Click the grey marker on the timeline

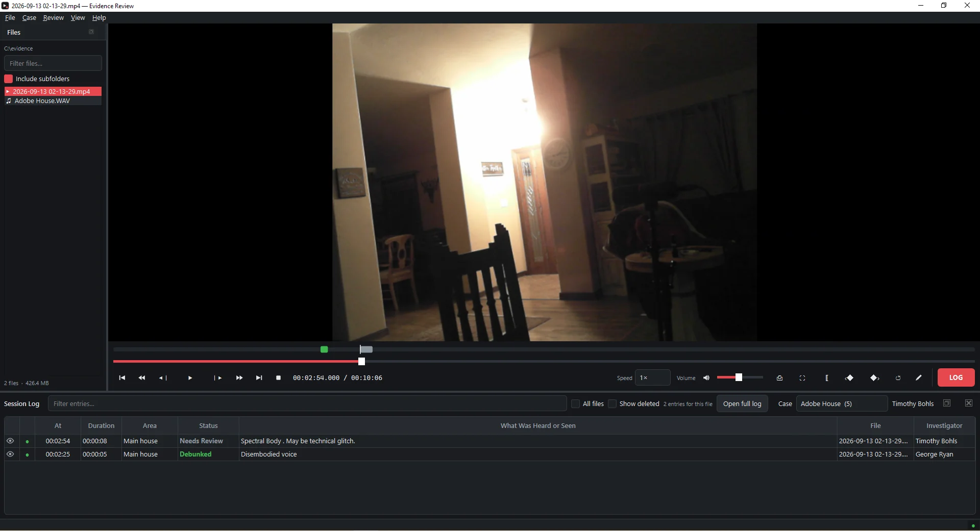click(x=366, y=349)
